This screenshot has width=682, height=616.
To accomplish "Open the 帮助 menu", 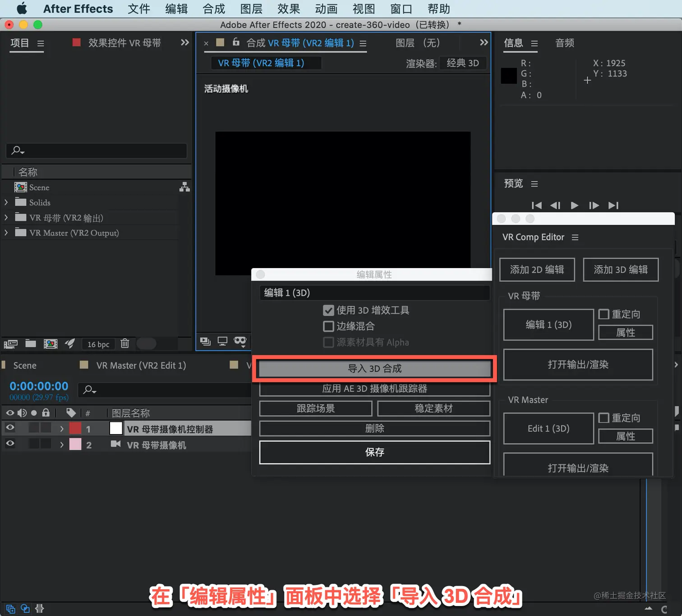I will 438,9.
